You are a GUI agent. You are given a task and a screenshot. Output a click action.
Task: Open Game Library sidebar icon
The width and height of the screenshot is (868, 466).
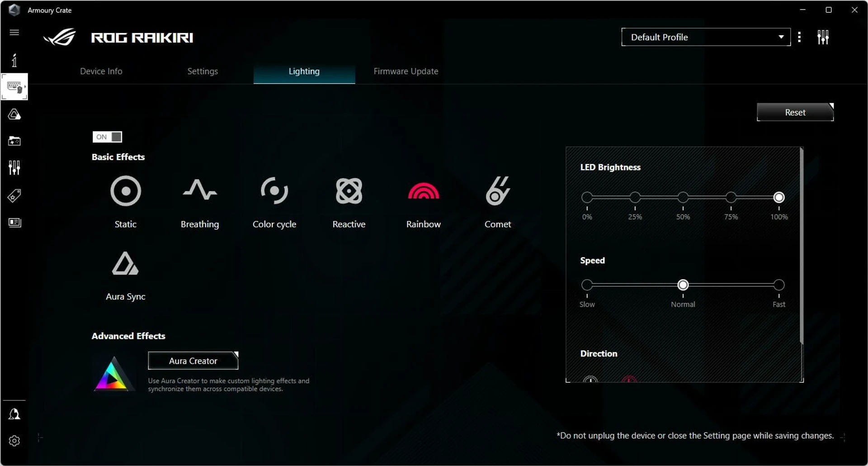[14, 141]
